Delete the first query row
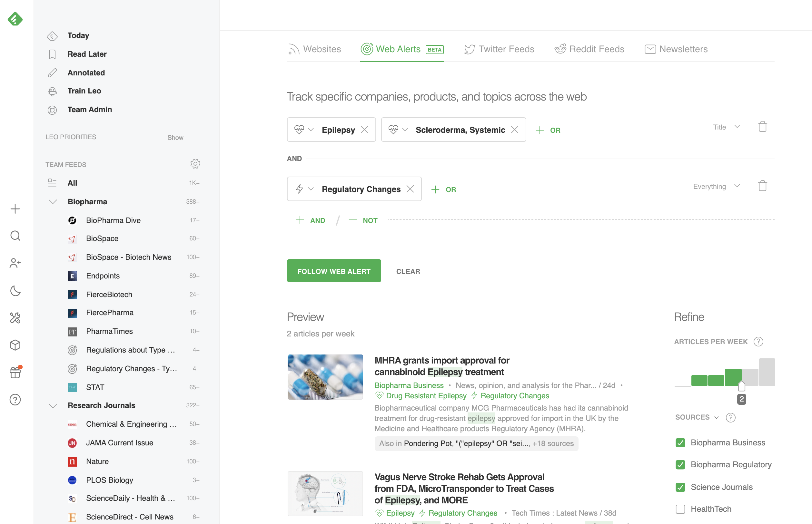 762,127
